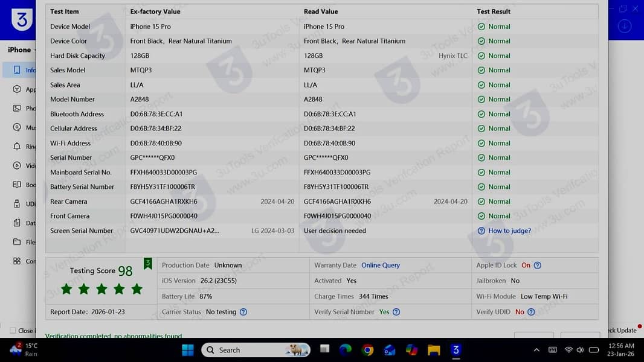Screen dimensions: 644x362
Task: Click the Online Query warranty link
Action: click(381, 265)
